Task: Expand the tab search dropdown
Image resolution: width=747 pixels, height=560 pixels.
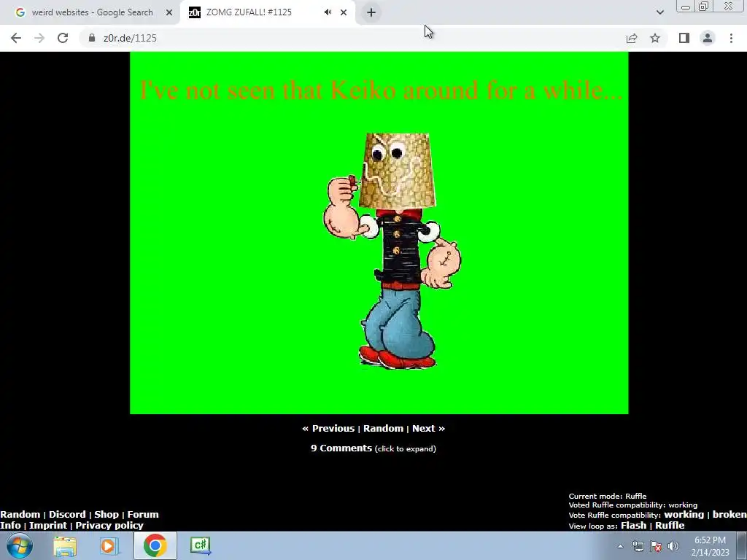Action: tap(659, 12)
